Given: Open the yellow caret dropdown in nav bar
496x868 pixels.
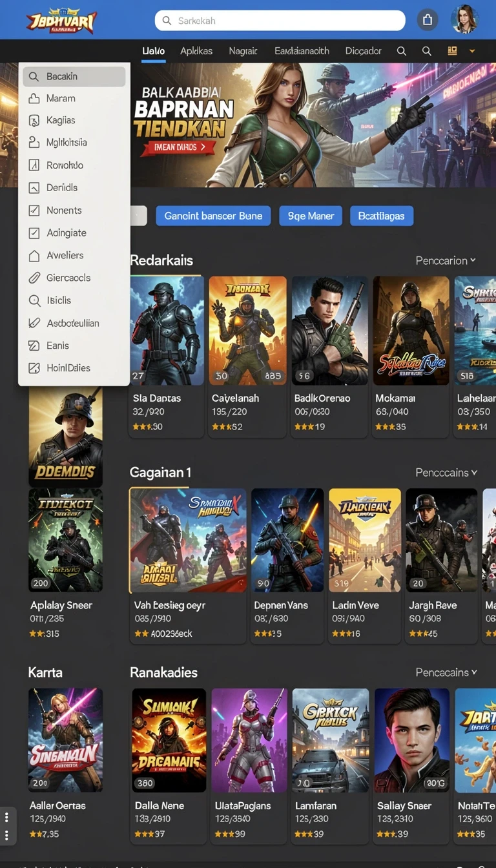Looking at the screenshot, I should coord(472,51).
